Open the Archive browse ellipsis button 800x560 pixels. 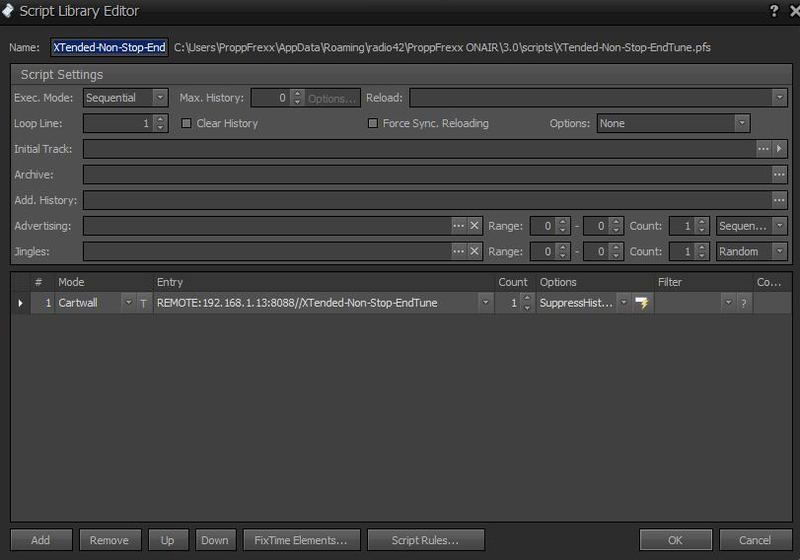click(779, 175)
